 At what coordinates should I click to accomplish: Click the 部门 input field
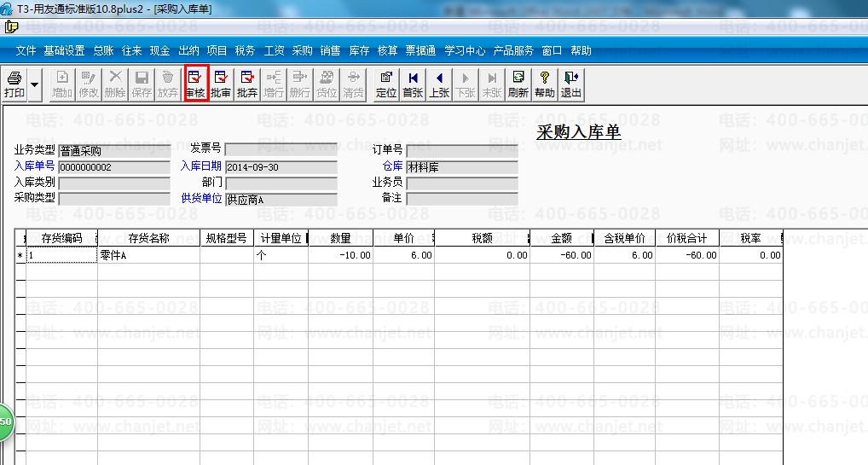pos(281,183)
